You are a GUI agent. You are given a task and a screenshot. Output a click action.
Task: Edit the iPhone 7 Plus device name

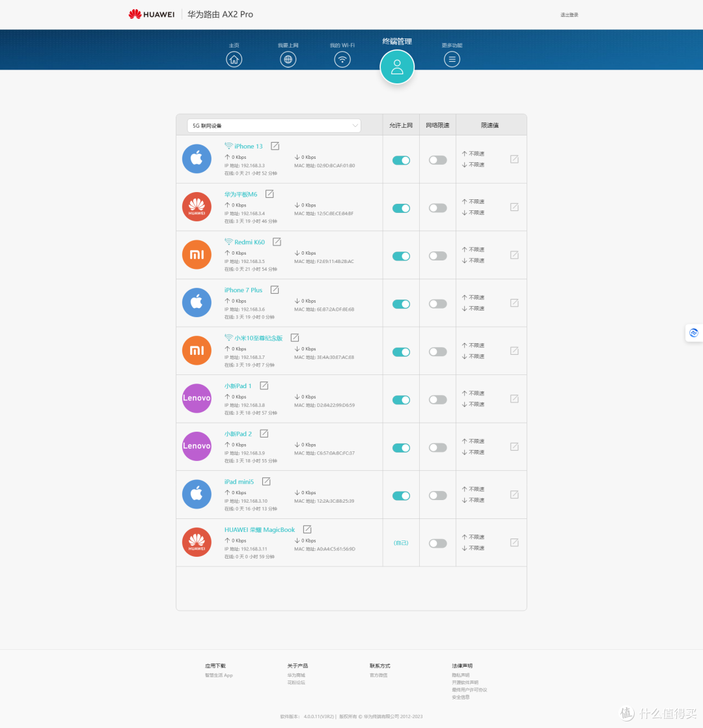(275, 290)
